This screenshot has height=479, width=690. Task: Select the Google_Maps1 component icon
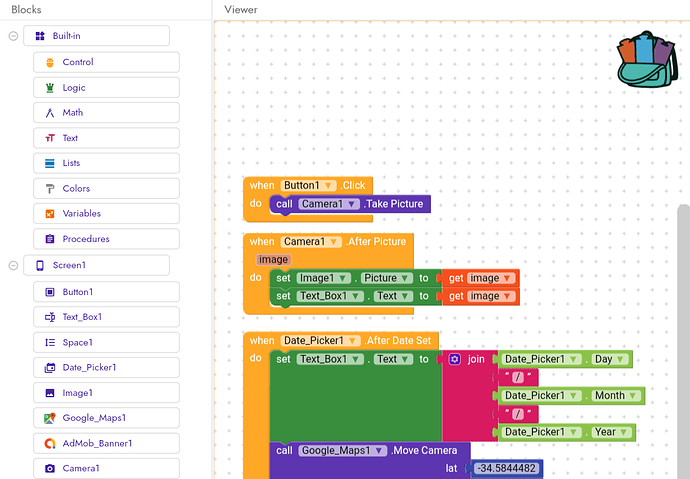pyautogui.click(x=50, y=418)
